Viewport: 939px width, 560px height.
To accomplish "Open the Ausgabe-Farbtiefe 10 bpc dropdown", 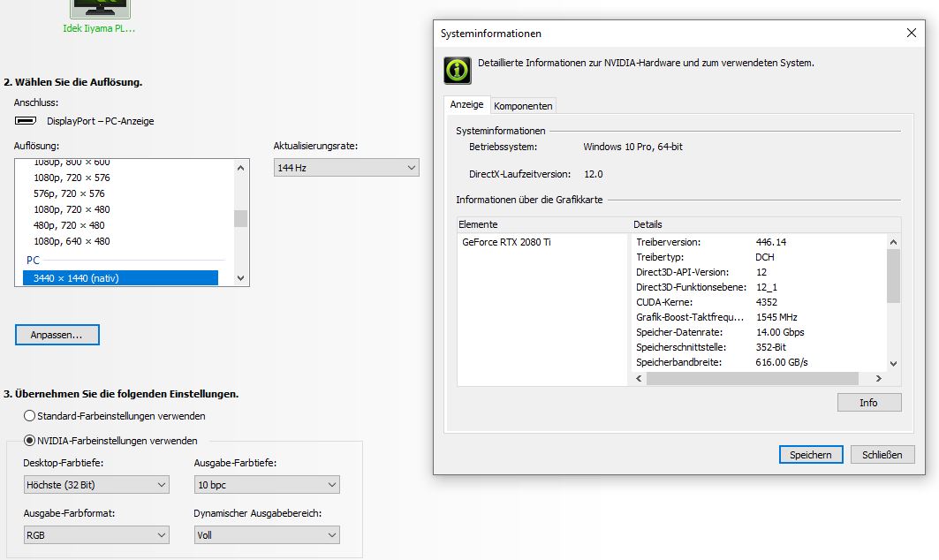I will (x=267, y=485).
